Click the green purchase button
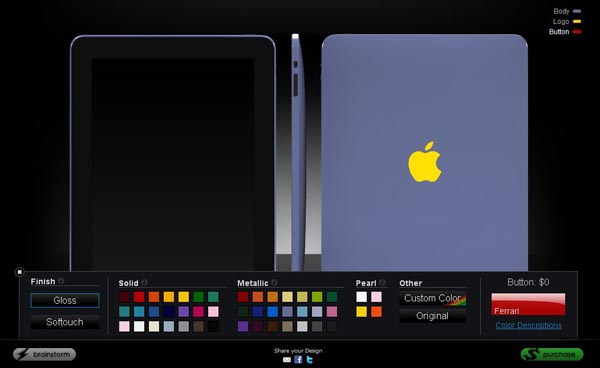 [x=552, y=354]
